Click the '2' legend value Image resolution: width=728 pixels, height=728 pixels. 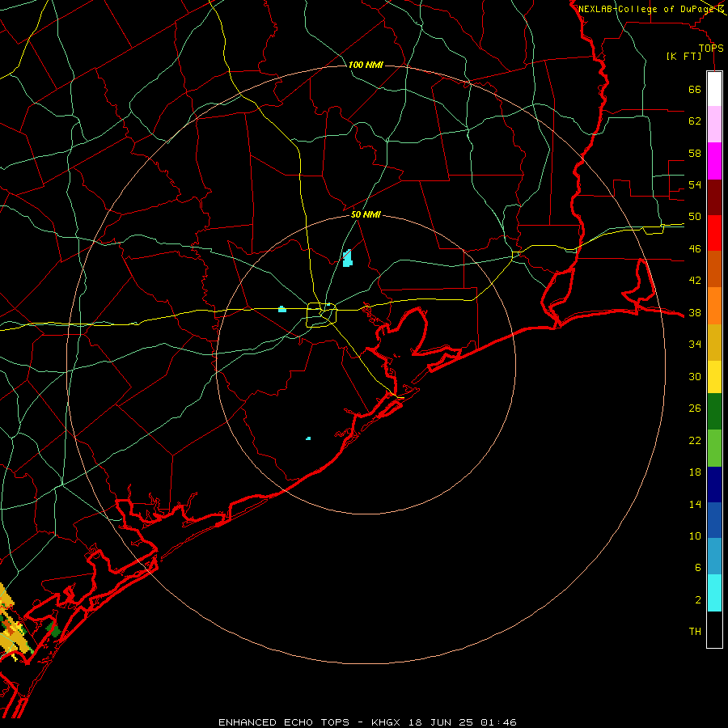click(x=697, y=600)
